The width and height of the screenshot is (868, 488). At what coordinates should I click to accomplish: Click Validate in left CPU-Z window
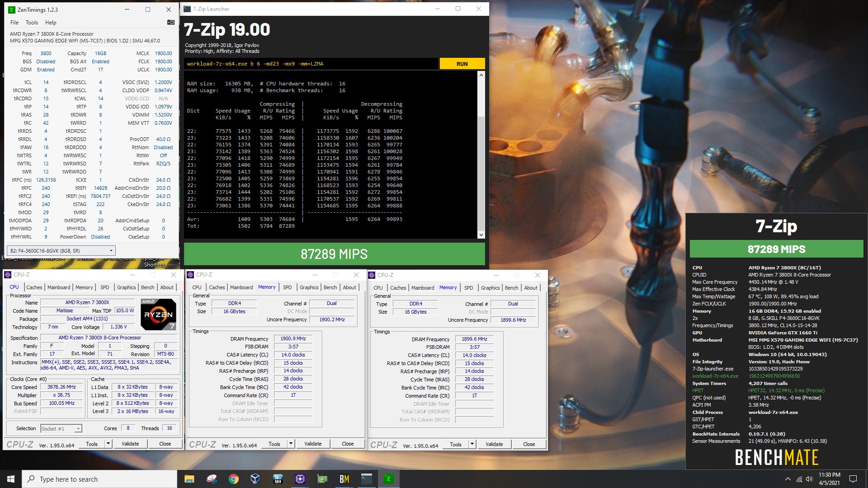pos(130,444)
